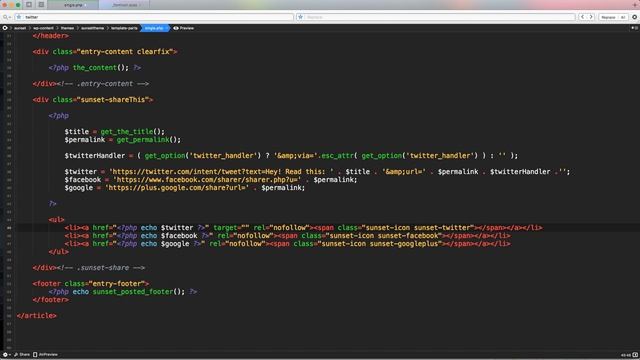Click the twitter intent URL string
Viewport: 640px width, 360px height.
pyautogui.click(x=221, y=171)
